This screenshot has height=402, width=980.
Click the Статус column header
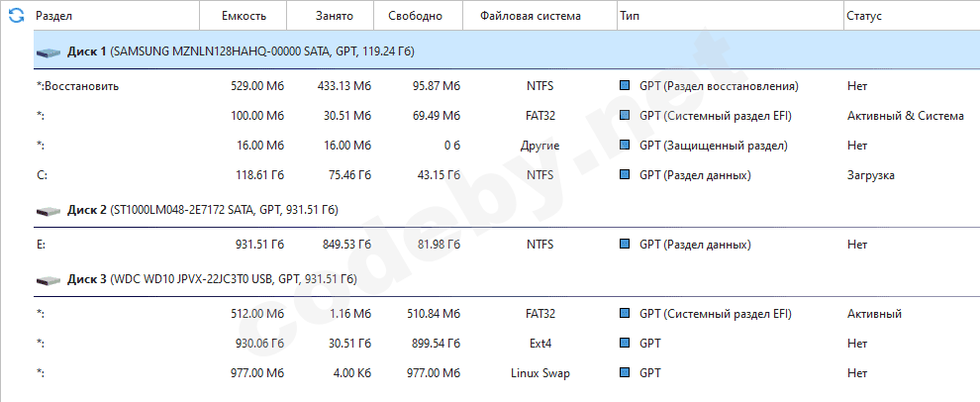pyautogui.click(x=864, y=16)
